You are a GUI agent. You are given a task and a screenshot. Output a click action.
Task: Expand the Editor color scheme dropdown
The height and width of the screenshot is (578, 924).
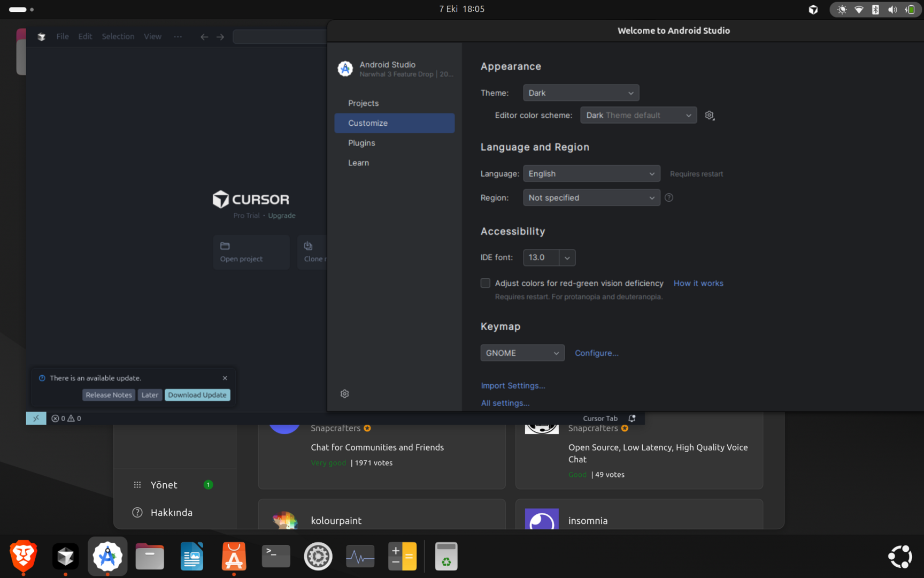point(638,116)
